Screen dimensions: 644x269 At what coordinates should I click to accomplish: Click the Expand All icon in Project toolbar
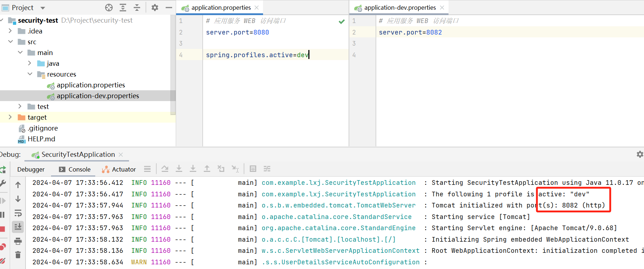pos(123,8)
